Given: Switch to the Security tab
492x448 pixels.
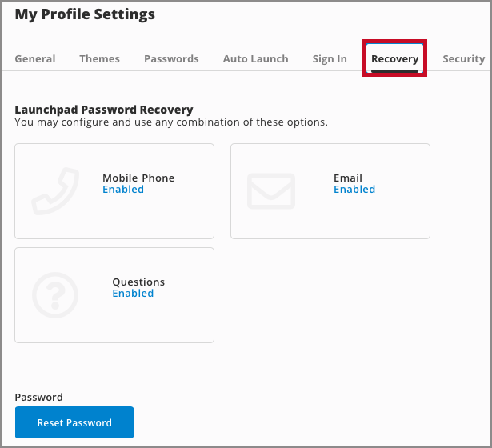Looking at the screenshot, I should [x=463, y=58].
